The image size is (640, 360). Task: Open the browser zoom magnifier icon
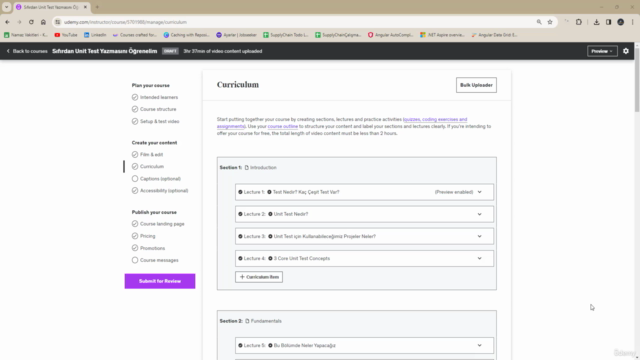coord(539,22)
